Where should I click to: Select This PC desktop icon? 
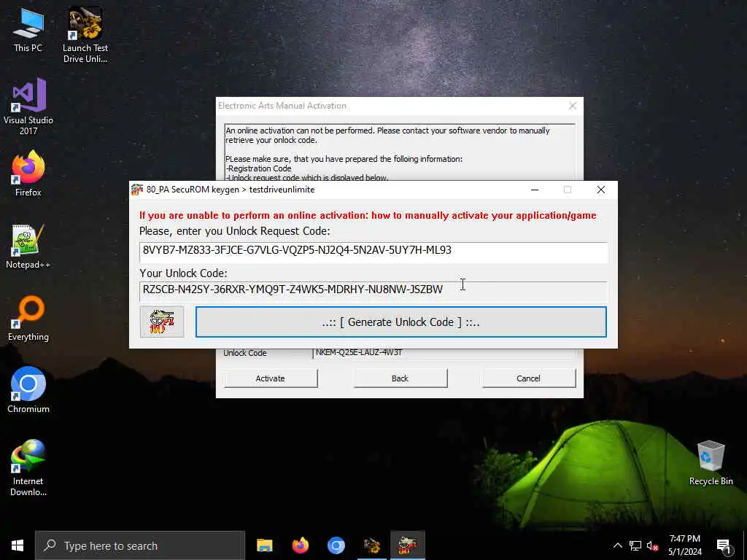[28, 30]
